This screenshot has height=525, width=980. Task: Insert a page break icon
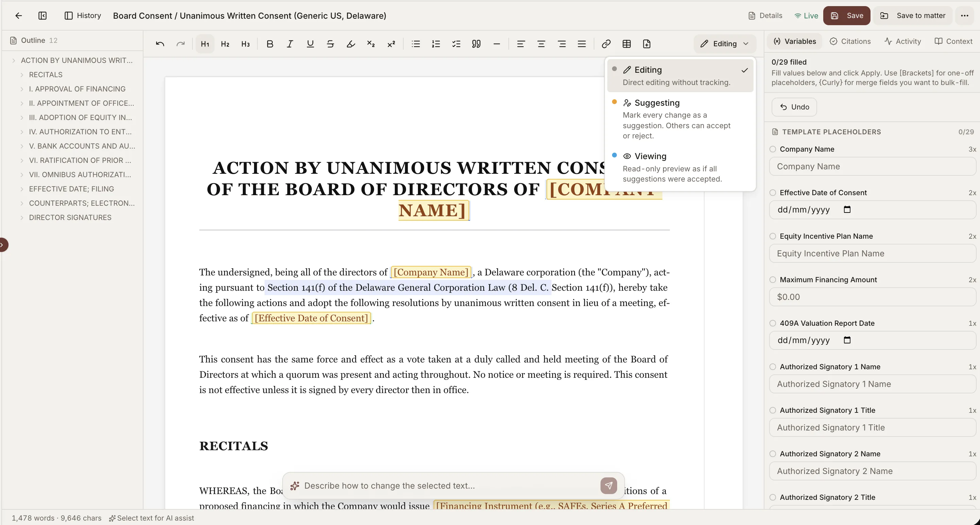coord(647,44)
